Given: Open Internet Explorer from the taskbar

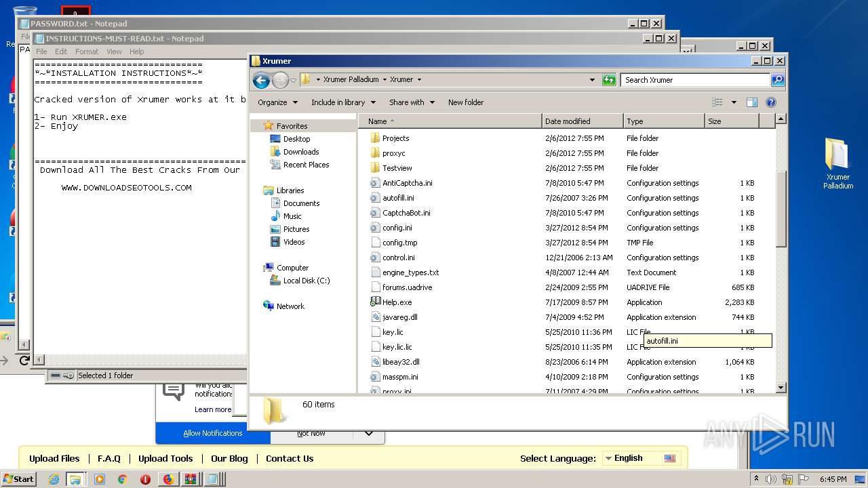Looking at the screenshot, I should point(54,479).
